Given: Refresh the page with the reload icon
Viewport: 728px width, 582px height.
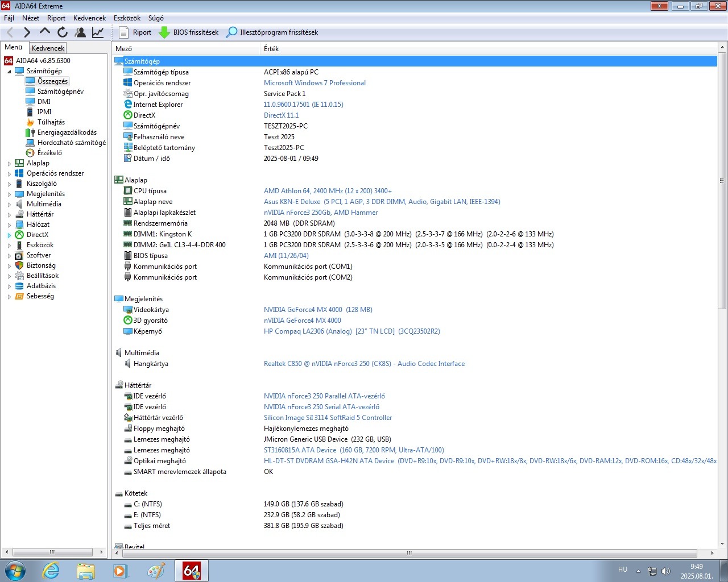Looking at the screenshot, I should (63, 32).
